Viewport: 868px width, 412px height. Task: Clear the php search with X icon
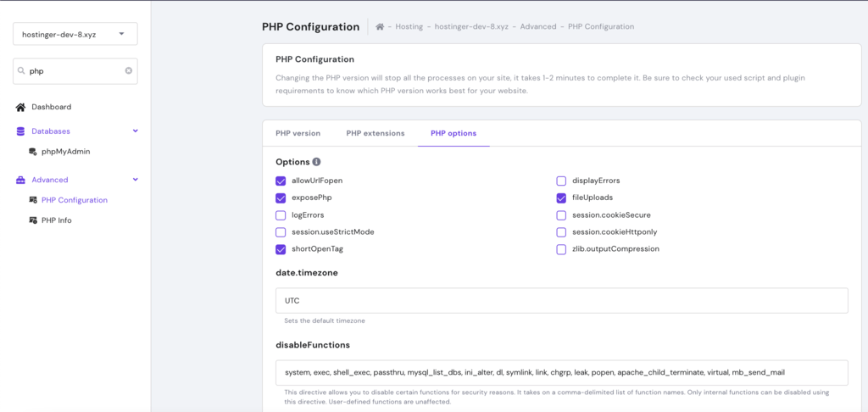pos(129,71)
